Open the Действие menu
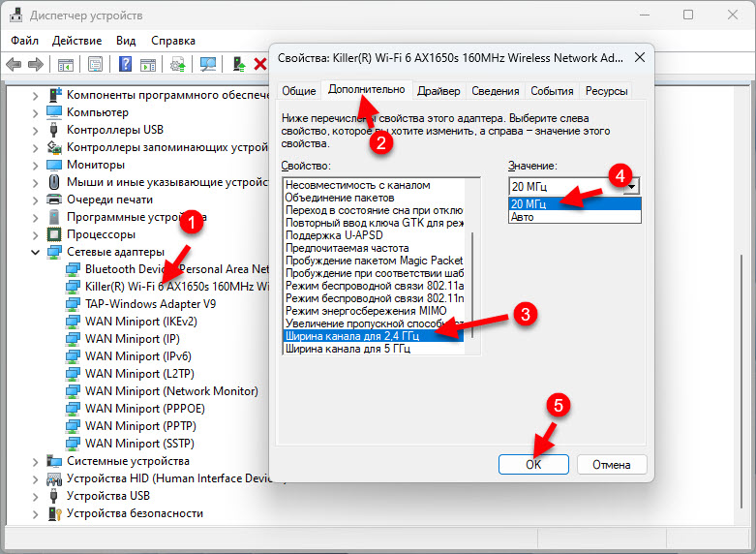 click(76, 42)
